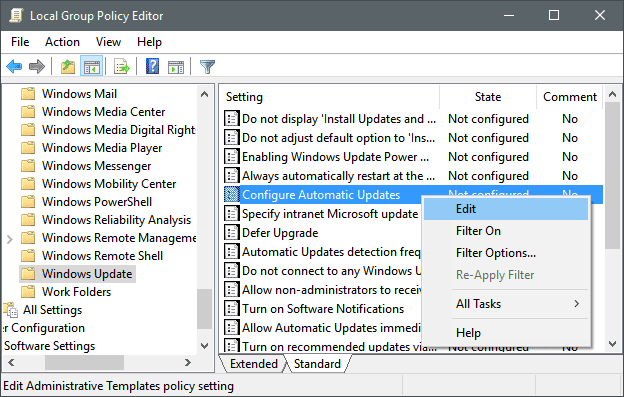The height and width of the screenshot is (397, 624).
Task: Click the Local Group Policy Editor title icon
Action: (x=16, y=16)
